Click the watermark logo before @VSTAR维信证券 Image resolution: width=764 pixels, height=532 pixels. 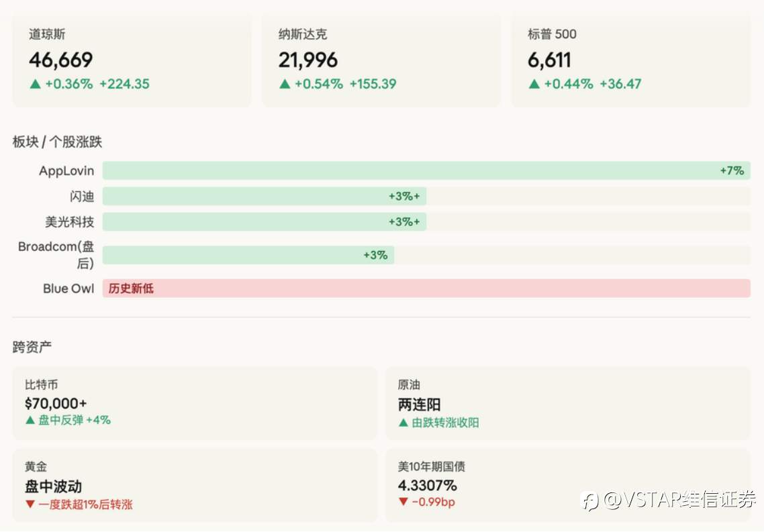(x=590, y=500)
